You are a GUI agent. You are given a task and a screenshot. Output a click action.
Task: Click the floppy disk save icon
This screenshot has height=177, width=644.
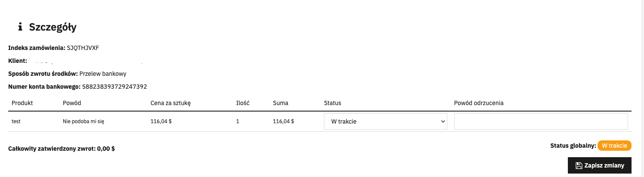[x=579, y=166]
